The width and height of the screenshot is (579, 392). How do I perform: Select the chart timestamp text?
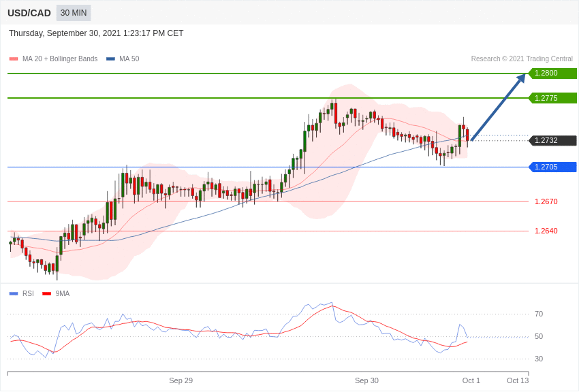pyautogui.click(x=96, y=33)
